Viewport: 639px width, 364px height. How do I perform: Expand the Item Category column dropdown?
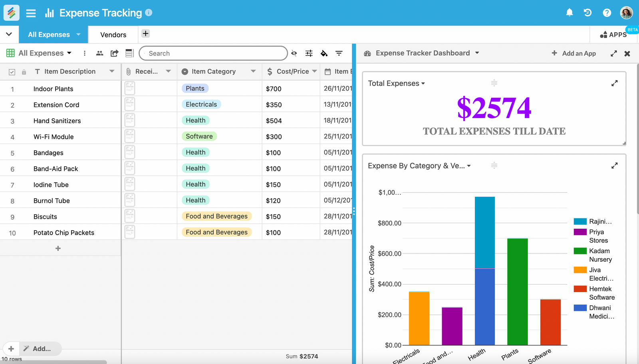(253, 71)
